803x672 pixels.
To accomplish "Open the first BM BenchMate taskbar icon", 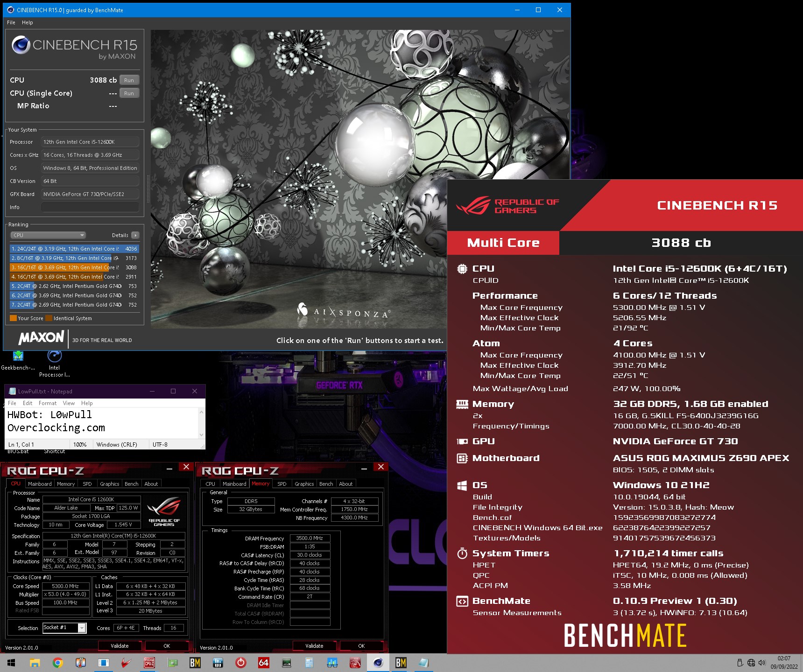I will [195, 663].
